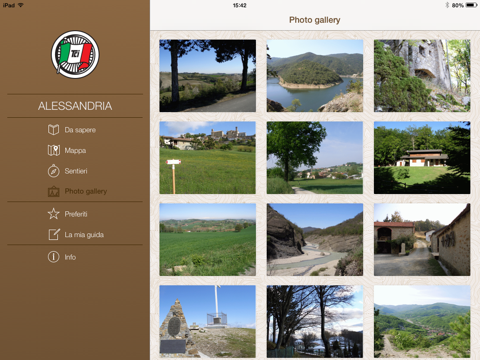This screenshot has height=360, width=480.
Task: Click the Touring Club Italiano flag logo
Action: 75,55
